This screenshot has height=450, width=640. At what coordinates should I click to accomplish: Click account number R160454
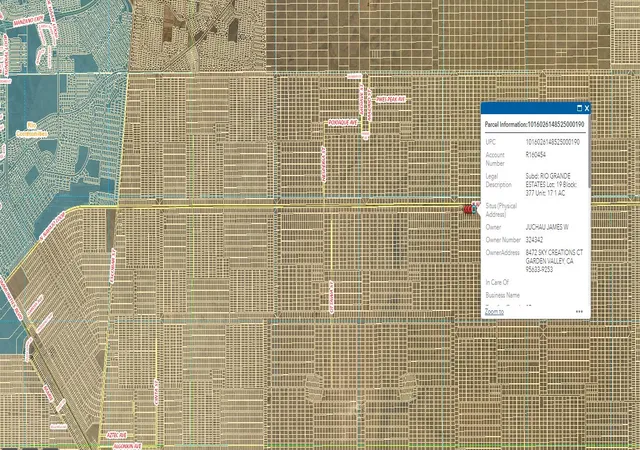coord(536,155)
